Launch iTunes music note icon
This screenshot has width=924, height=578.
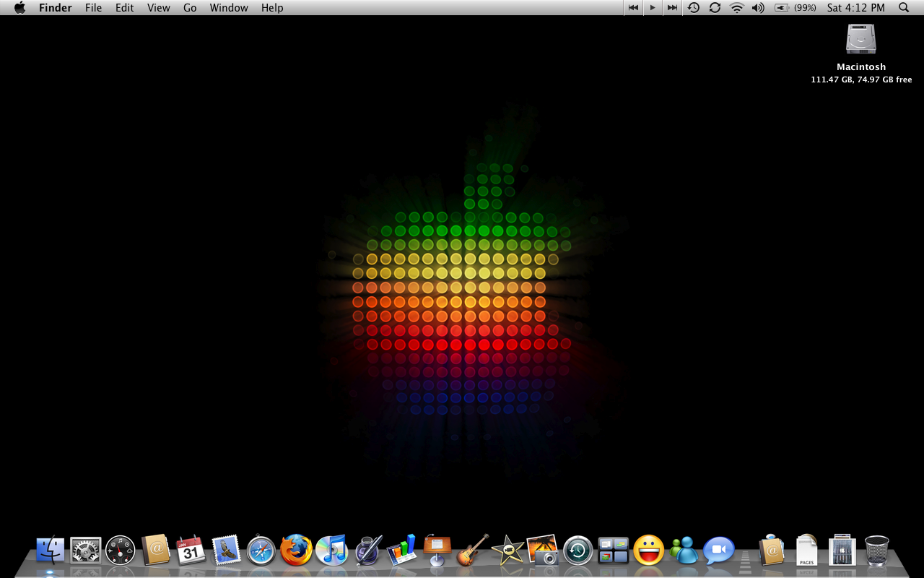pyautogui.click(x=331, y=551)
